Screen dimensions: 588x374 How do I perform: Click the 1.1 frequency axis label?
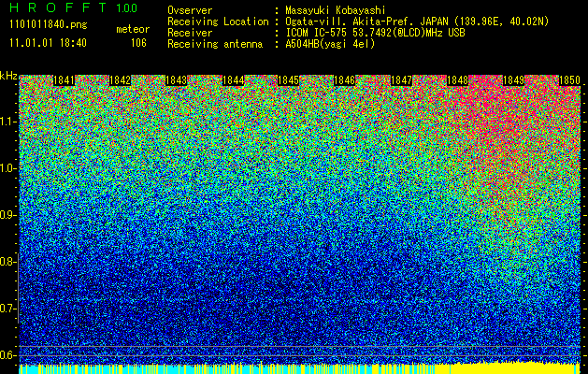click(x=7, y=122)
